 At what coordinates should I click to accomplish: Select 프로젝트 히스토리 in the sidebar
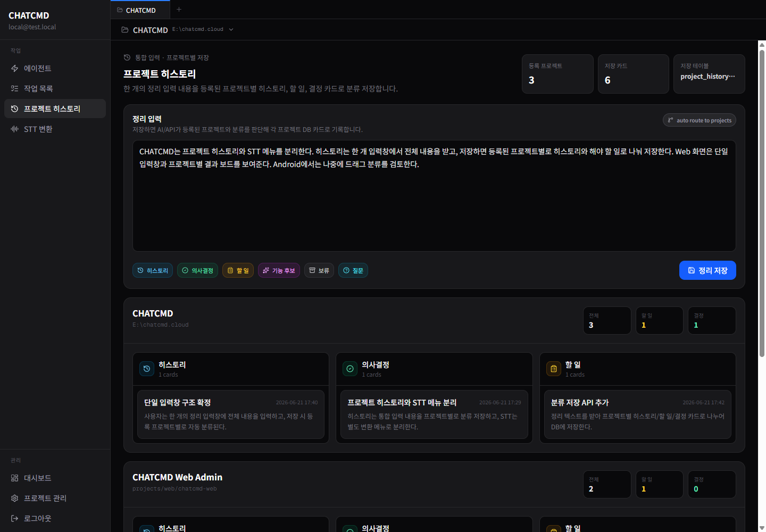coord(55,109)
